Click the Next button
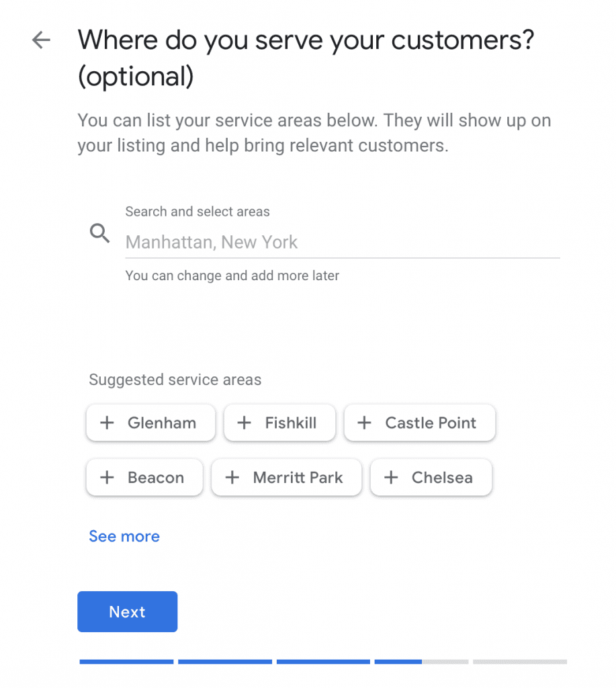Screen dimensions: 616x688 click(x=127, y=611)
